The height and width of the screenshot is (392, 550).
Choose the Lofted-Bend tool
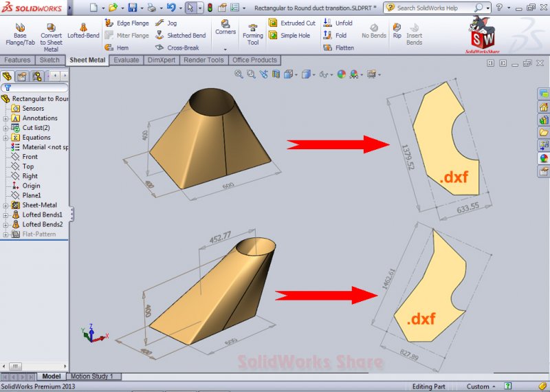tap(83, 31)
